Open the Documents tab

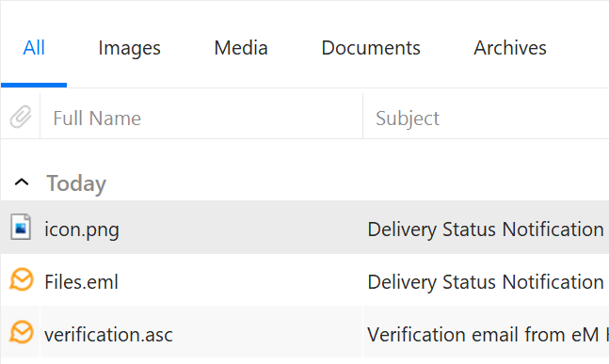click(371, 48)
